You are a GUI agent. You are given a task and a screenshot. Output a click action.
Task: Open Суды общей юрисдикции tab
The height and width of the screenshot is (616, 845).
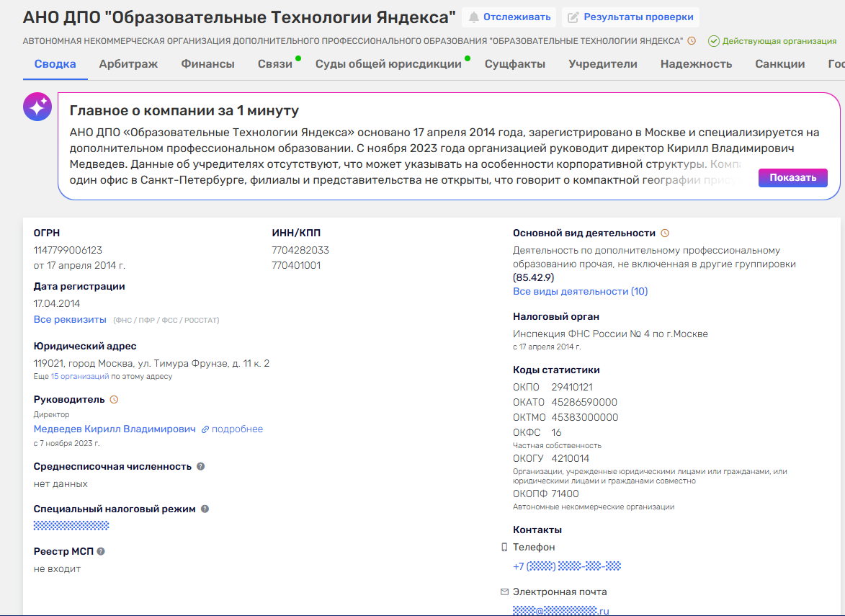(x=388, y=64)
